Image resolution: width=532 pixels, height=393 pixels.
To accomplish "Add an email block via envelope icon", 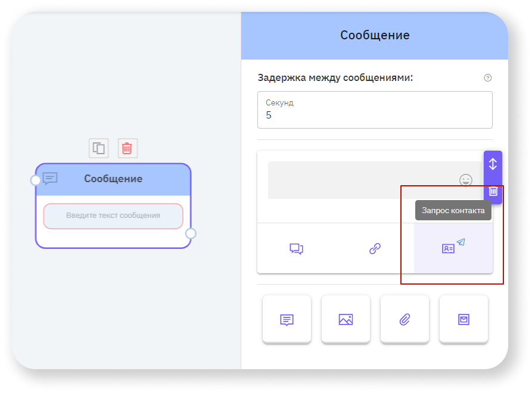I will (463, 319).
